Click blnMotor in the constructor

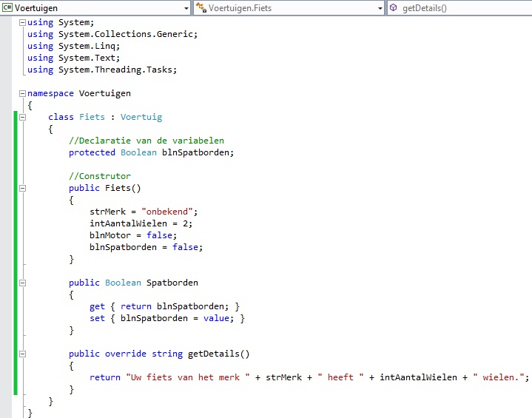click(x=110, y=235)
